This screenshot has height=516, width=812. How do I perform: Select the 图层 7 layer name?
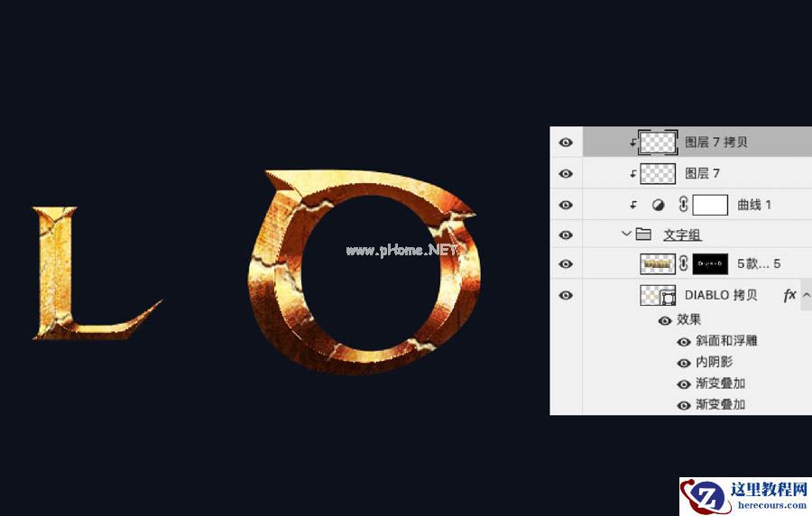(x=702, y=173)
